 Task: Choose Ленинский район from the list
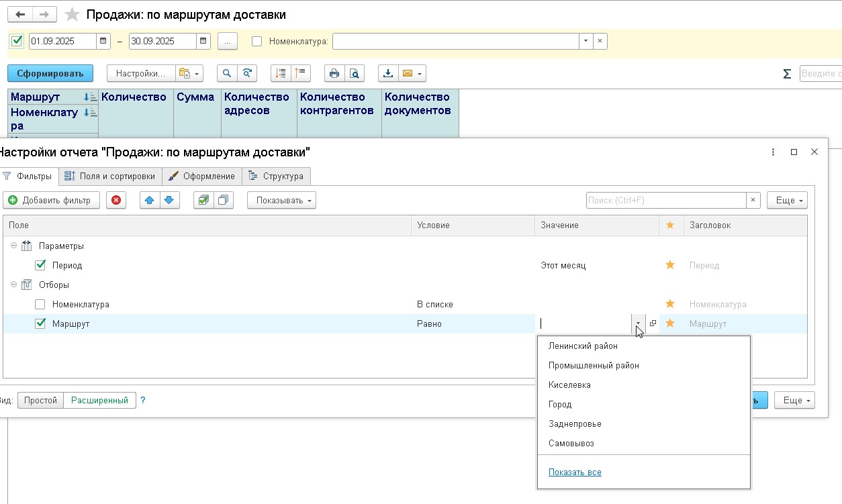tap(583, 346)
